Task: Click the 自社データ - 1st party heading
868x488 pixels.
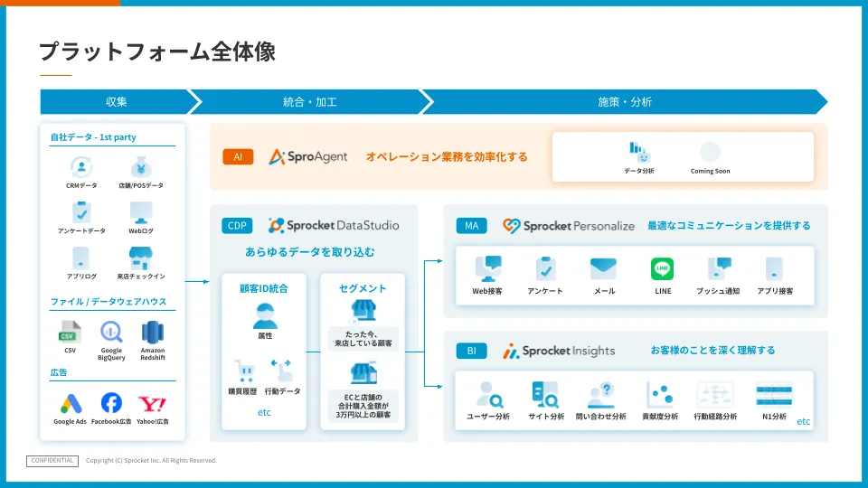Action: 93,136
